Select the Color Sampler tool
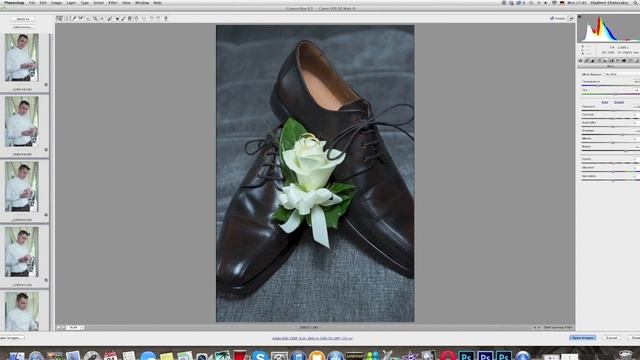Image resolution: width=640 pixels, height=360 pixels. click(81, 18)
